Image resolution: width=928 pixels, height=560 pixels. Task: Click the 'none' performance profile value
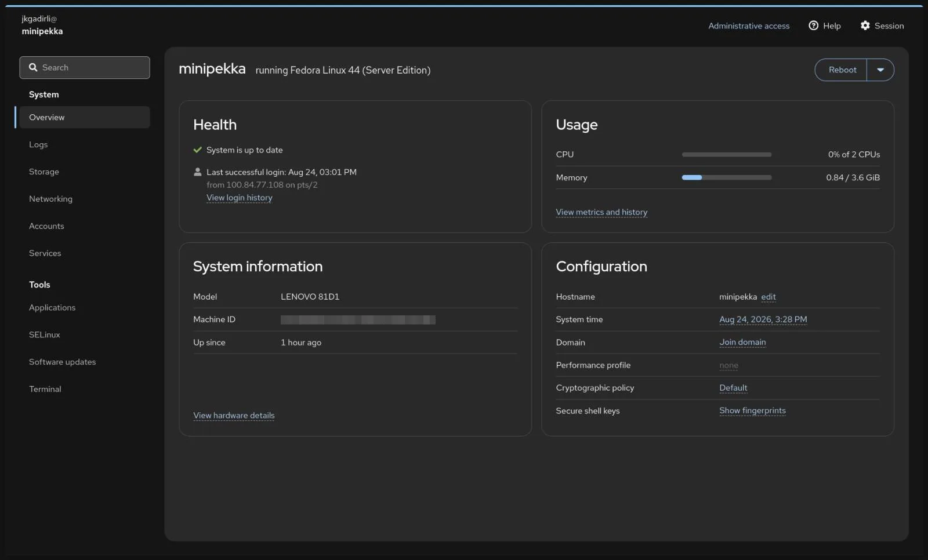(728, 365)
